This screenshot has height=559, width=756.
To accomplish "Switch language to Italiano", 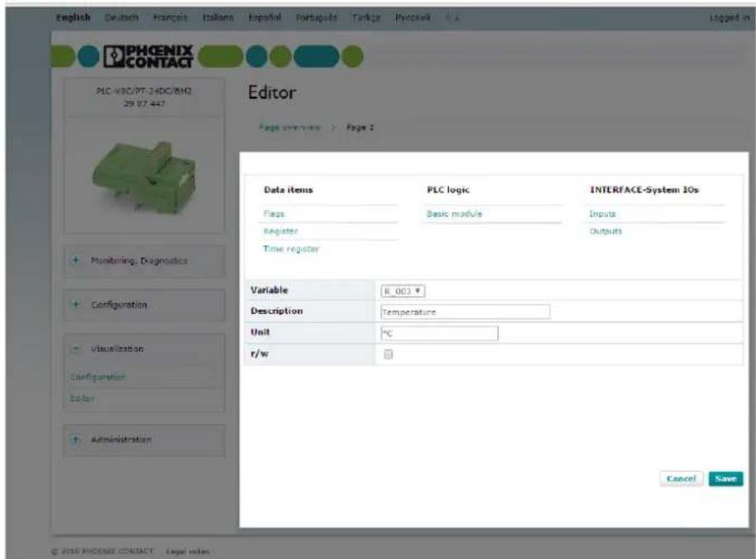I will click(218, 17).
